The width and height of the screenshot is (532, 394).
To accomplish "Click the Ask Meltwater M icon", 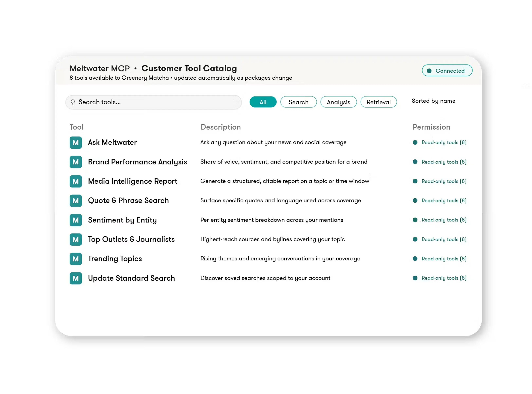I will [x=76, y=143].
